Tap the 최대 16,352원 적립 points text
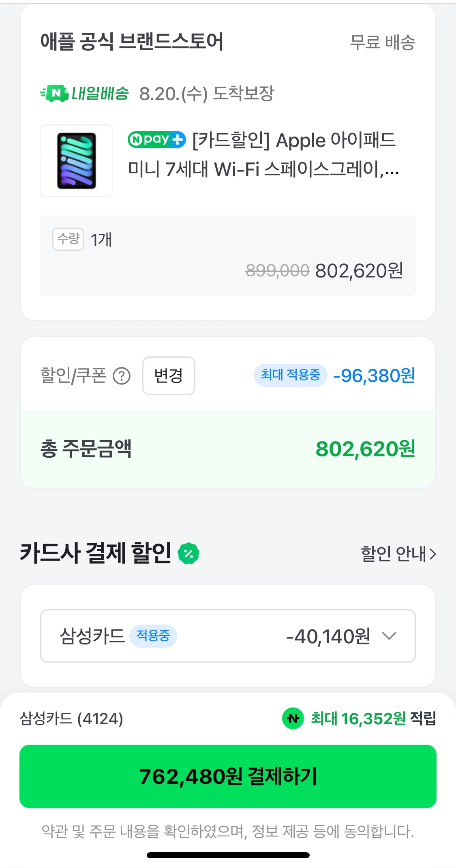The image size is (456, 868). click(x=373, y=719)
